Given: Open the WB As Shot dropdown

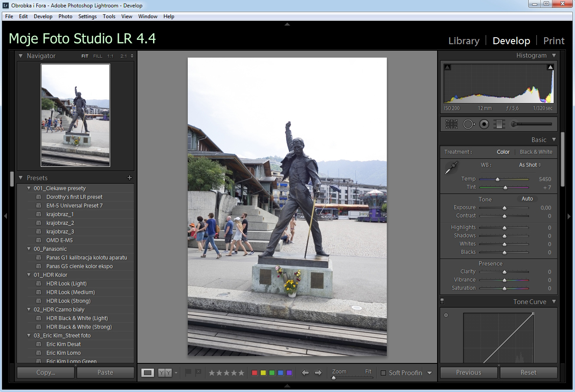Looking at the screenshot, I should point(530,165).
